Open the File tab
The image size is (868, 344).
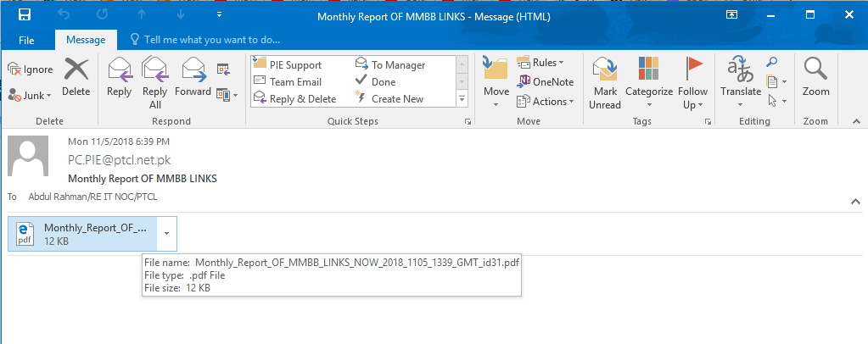point(26,40)
